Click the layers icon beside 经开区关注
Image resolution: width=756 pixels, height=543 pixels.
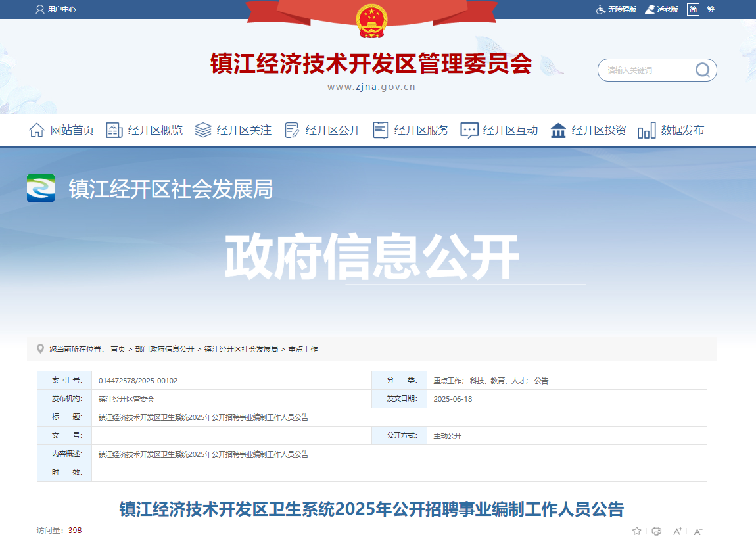(x=203, y=130)
